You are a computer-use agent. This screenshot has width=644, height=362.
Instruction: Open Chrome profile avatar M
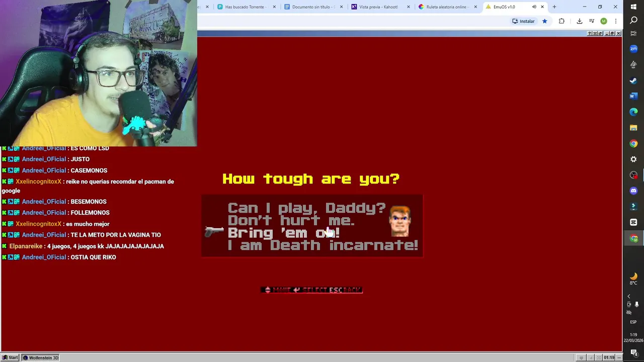click(x=603, y=21)
